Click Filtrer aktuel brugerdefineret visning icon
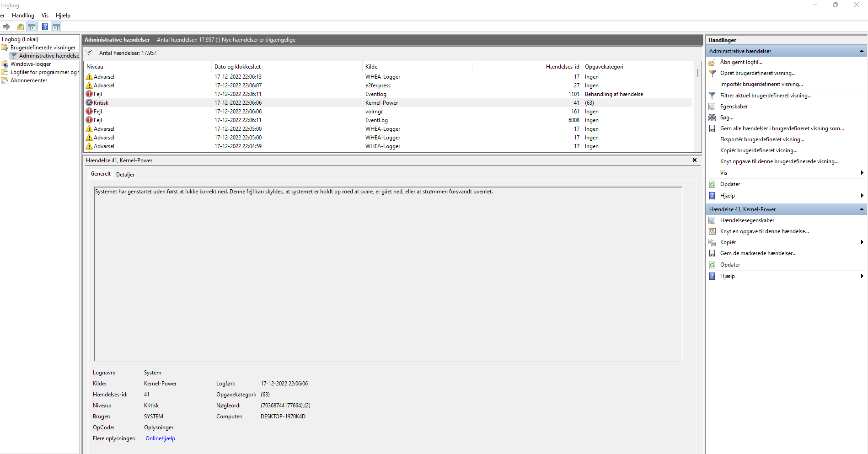868x454 pixels. point(712,96)
